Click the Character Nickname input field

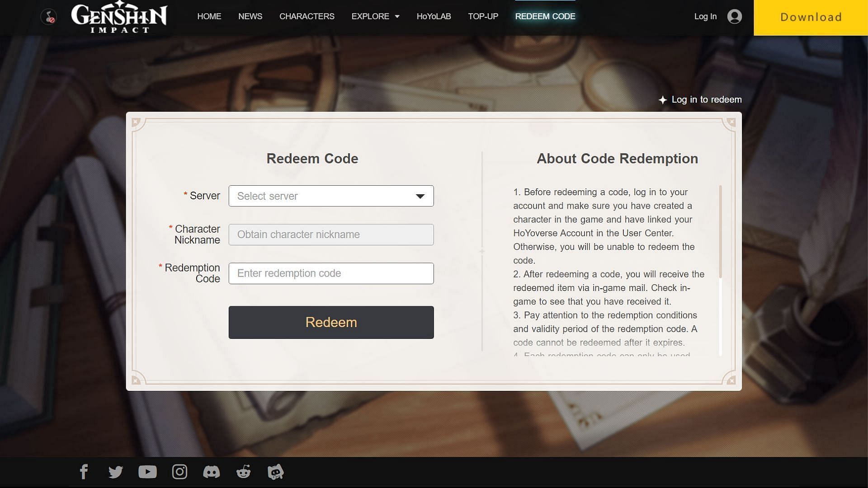pos(331,234)
